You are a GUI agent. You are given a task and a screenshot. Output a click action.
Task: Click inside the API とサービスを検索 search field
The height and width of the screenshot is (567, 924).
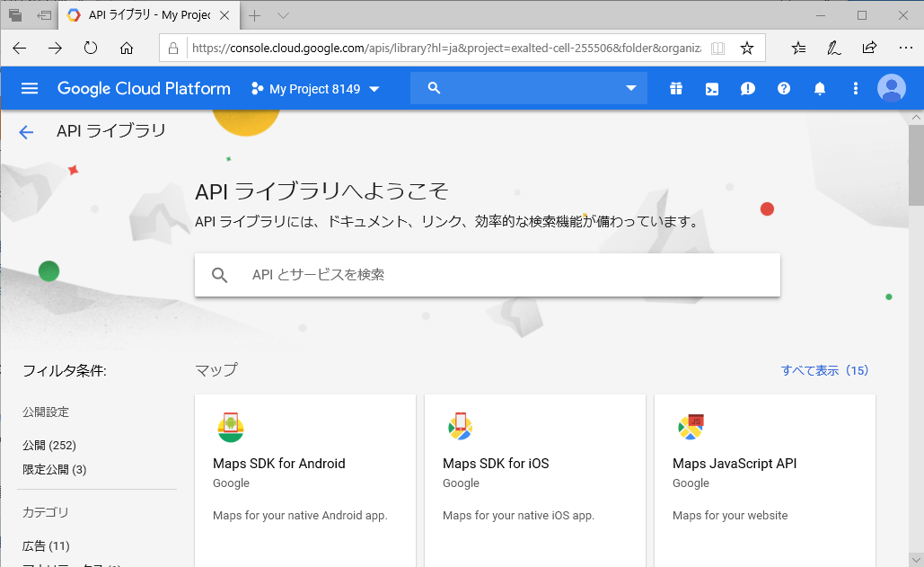(x=488, y=274)
